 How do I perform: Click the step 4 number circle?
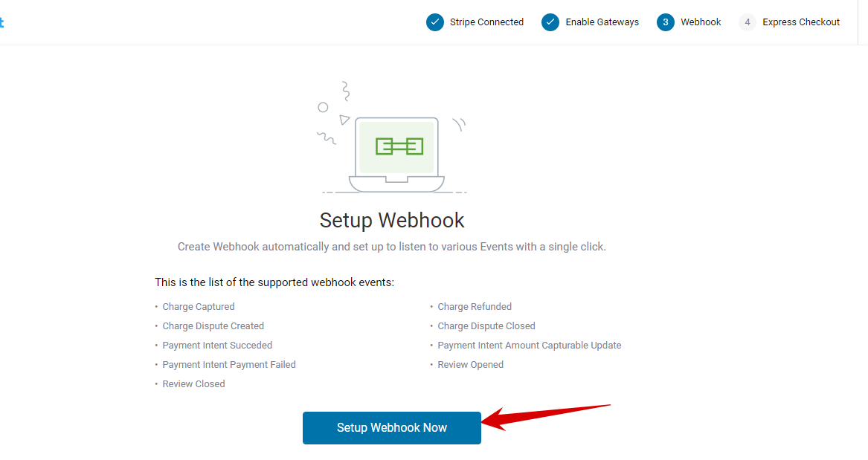pyautogui.click(x=748, y=22)
